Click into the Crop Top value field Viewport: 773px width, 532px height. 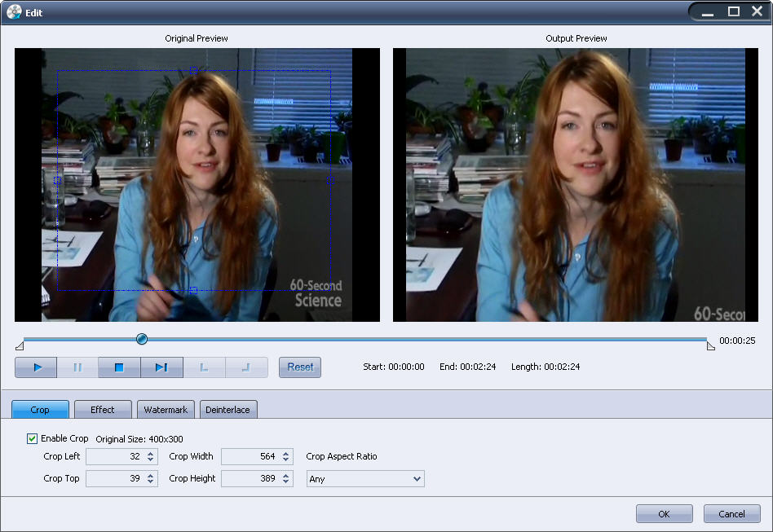[114, 479]
